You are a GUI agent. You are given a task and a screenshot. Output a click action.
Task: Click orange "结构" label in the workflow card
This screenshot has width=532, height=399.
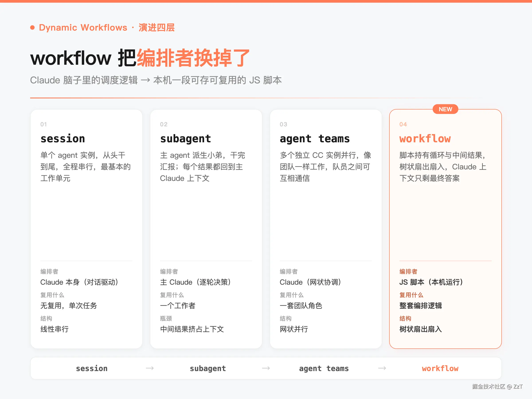pos(405,319)
